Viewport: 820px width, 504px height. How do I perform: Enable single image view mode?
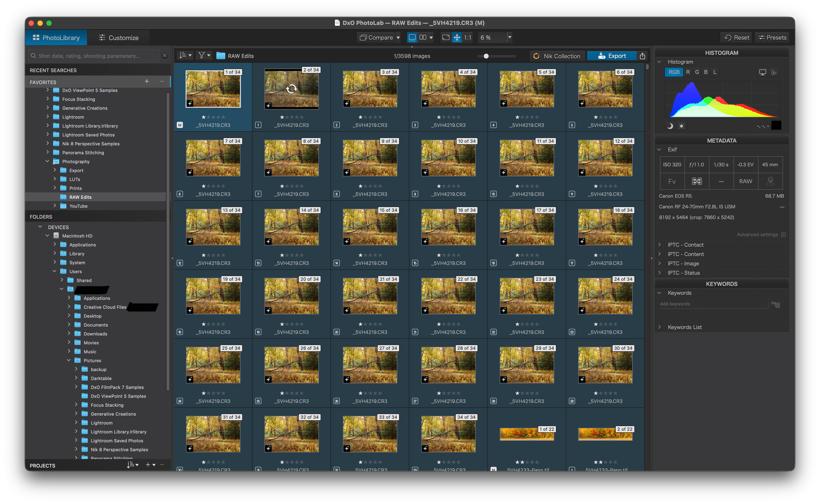(x=412, y=38)
